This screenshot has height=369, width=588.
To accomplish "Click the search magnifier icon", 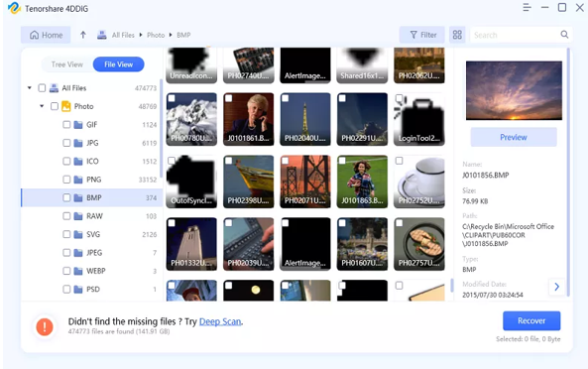I will [564, 35].
